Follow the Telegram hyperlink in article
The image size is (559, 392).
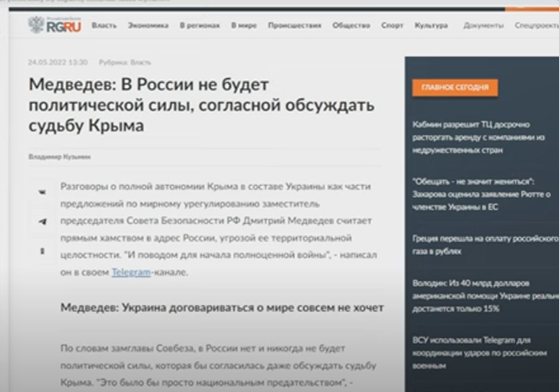click(131, 272)
